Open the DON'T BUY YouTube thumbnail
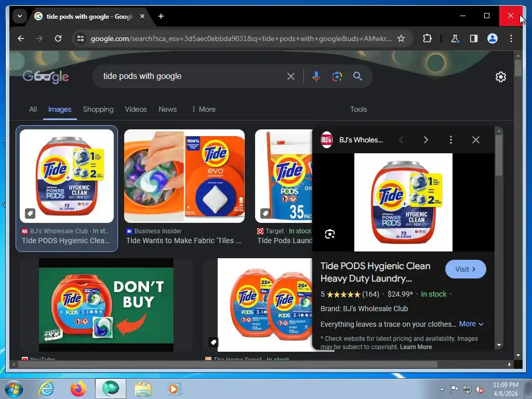 click(106, 305)
